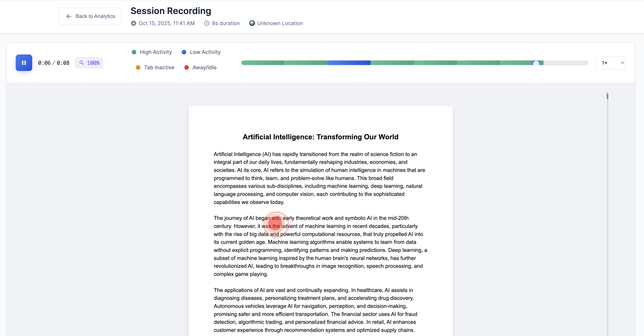The height and width of the screenshot is (336, 644).
Task: Click the clock icon beside 8s duration
Action: [207, 23]
